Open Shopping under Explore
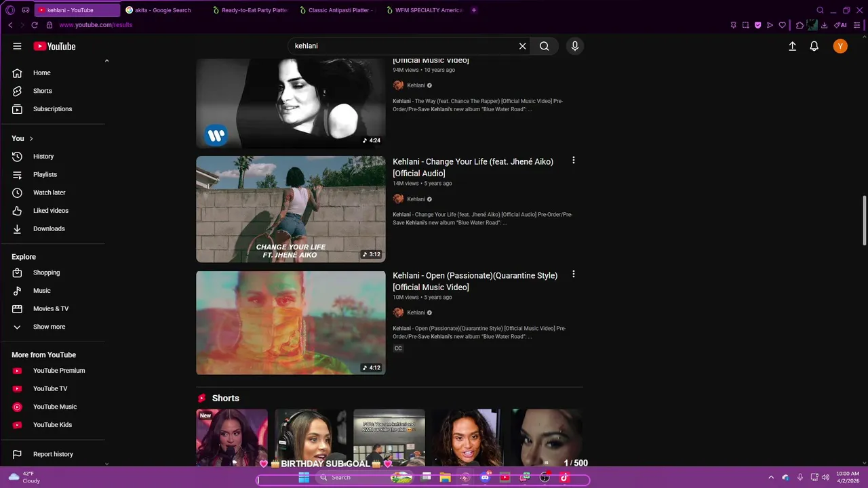The image size is (868, 488). [54, 272]
